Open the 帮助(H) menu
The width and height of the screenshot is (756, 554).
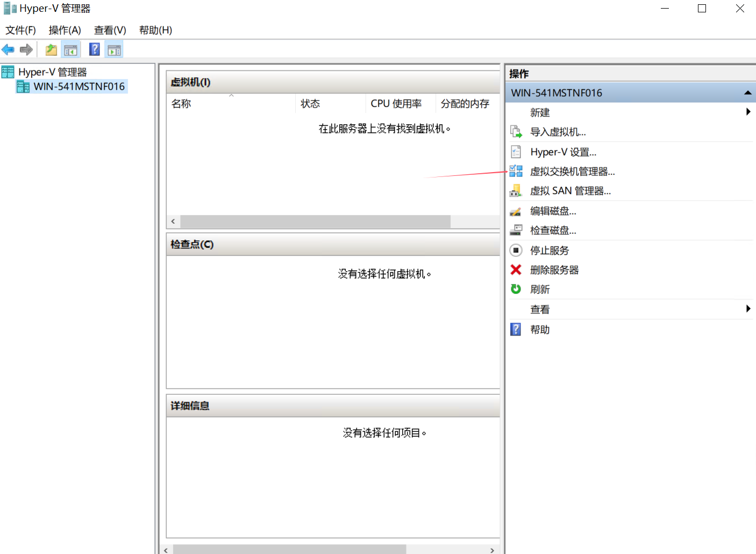[155, 30]
